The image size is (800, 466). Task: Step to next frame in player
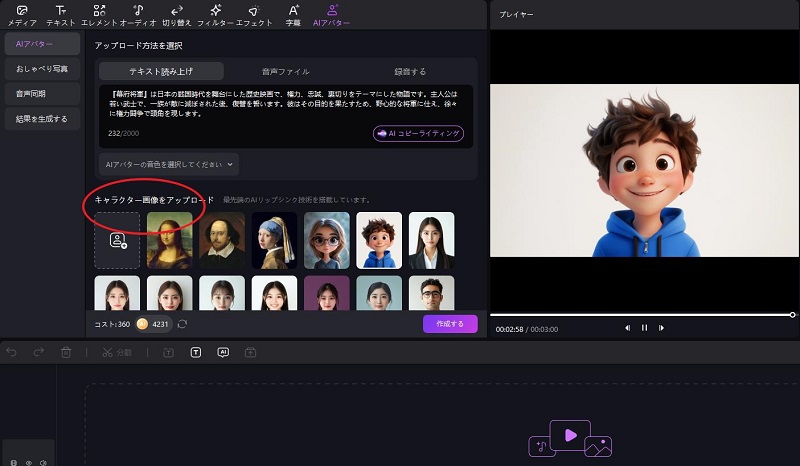(x=661, y=328)
